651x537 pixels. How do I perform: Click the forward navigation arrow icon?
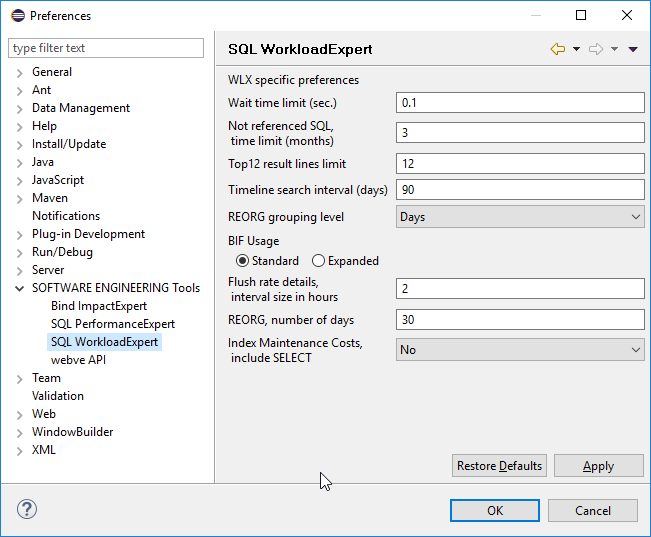pyautogui.click(x=596, y=49)
